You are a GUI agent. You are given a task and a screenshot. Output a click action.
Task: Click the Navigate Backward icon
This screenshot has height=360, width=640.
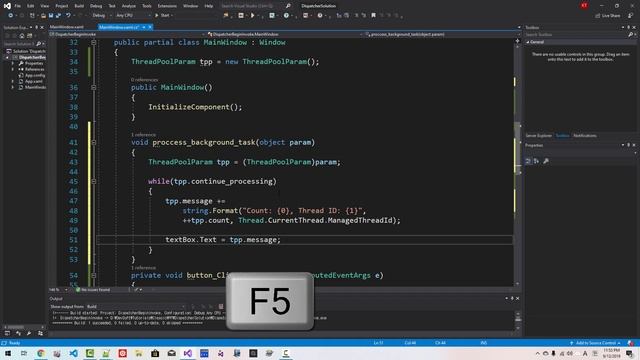click(x=11, y=16)
